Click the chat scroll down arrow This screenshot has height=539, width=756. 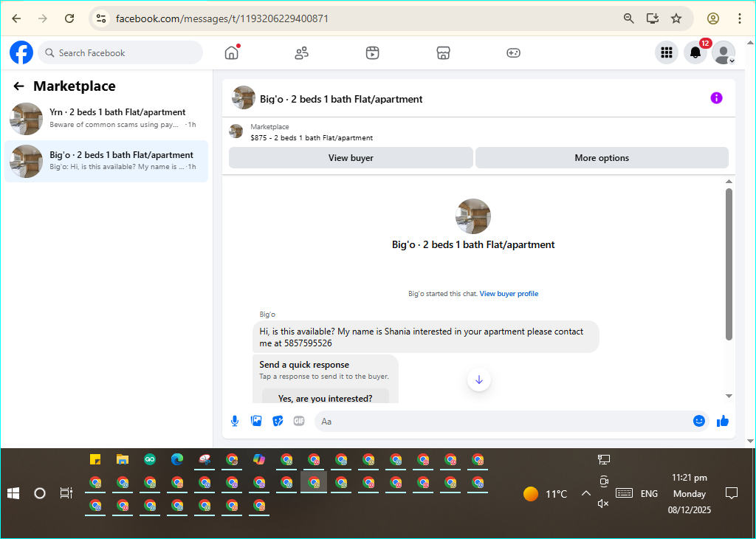(729, 396)
